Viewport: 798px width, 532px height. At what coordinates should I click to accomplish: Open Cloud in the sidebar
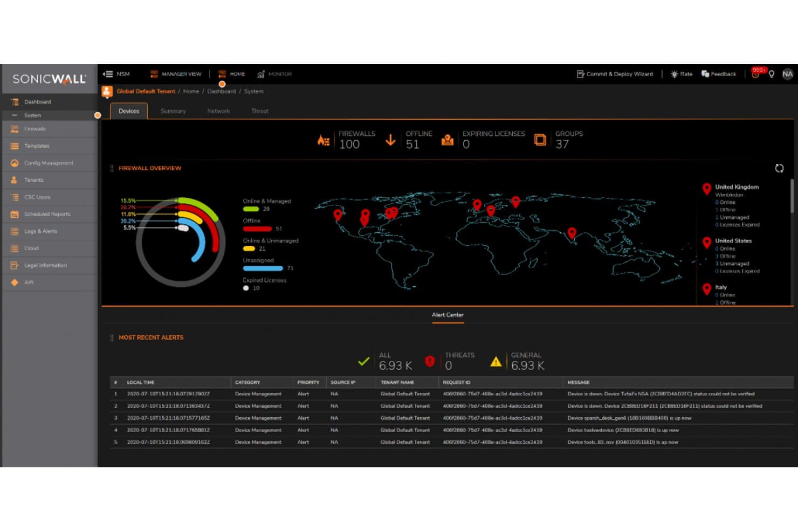[x=50, y=248]
